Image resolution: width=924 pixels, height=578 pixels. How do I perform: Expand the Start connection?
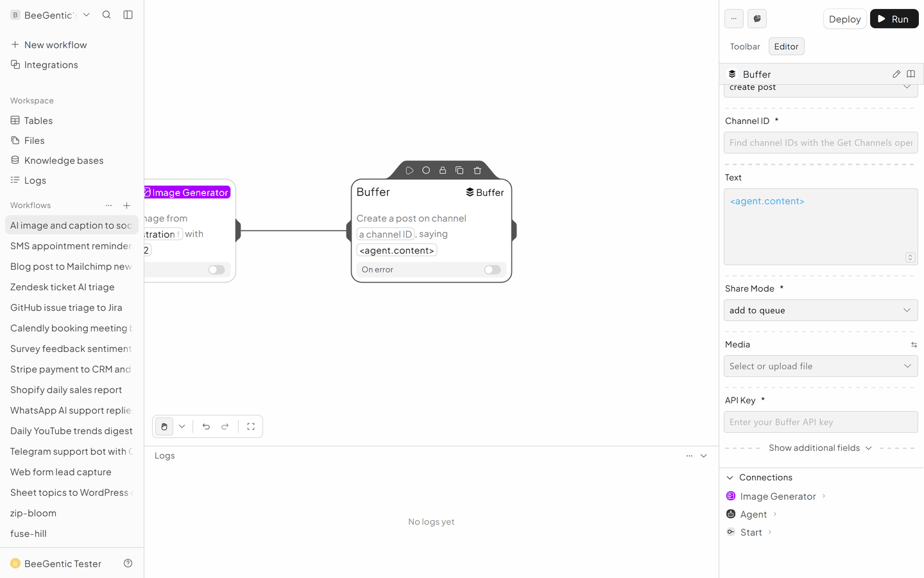749,532
